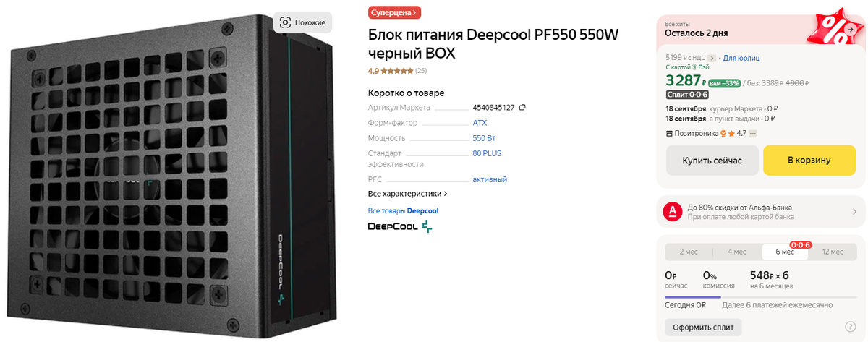Open seller three-dots menu near Позитроника
Image resolution: width=868 pixels, height=342 pixels.
752,133
